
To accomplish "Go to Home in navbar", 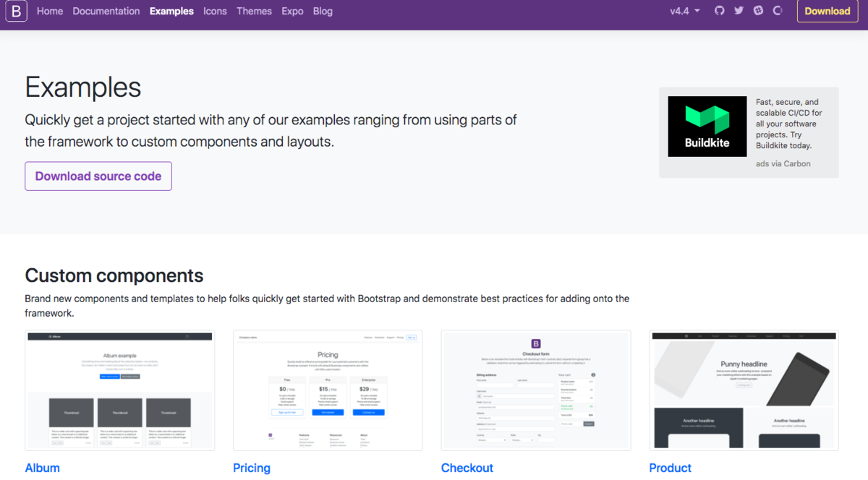I will coord(50,11).
